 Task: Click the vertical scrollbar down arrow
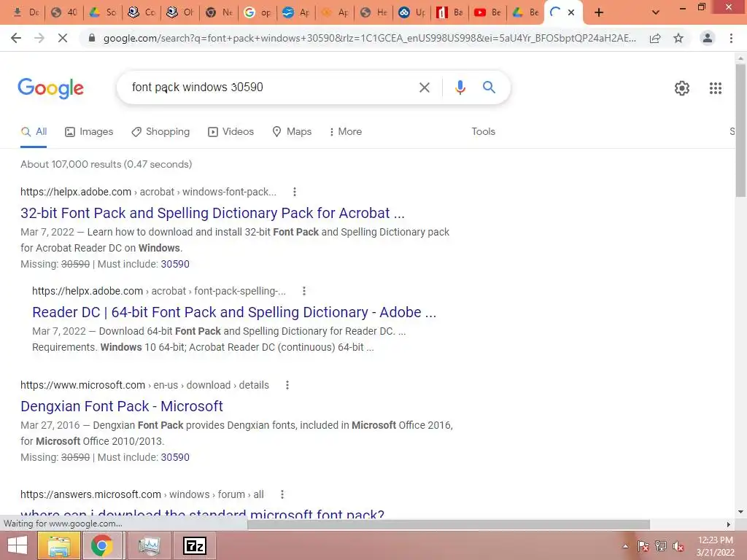(x=740, y=512)
